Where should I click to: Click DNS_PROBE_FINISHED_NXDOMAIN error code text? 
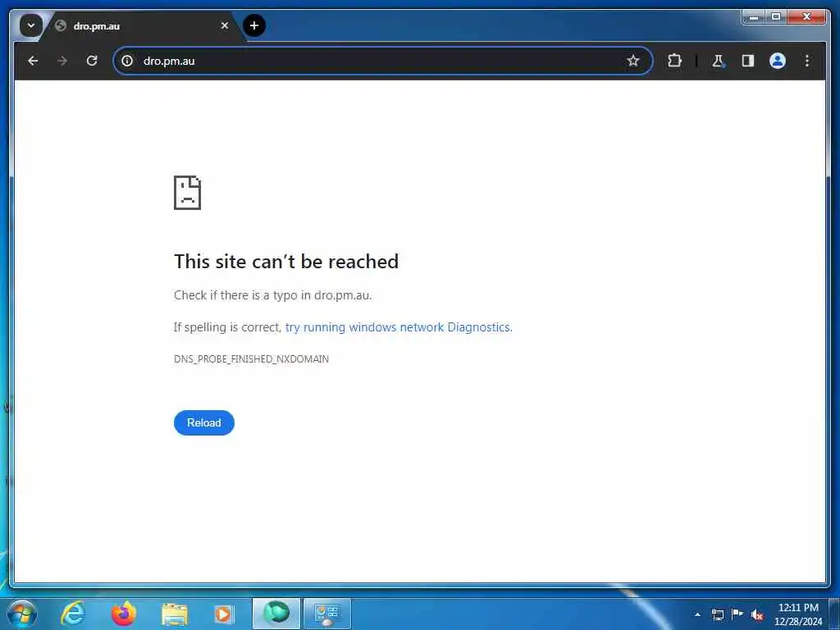(x=251, y=359)
